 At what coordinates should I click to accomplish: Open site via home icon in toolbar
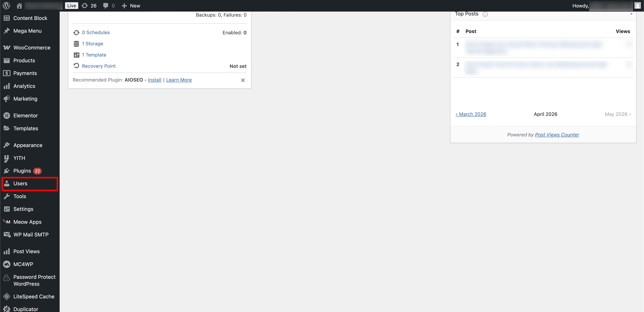click(x=19, y=6)
